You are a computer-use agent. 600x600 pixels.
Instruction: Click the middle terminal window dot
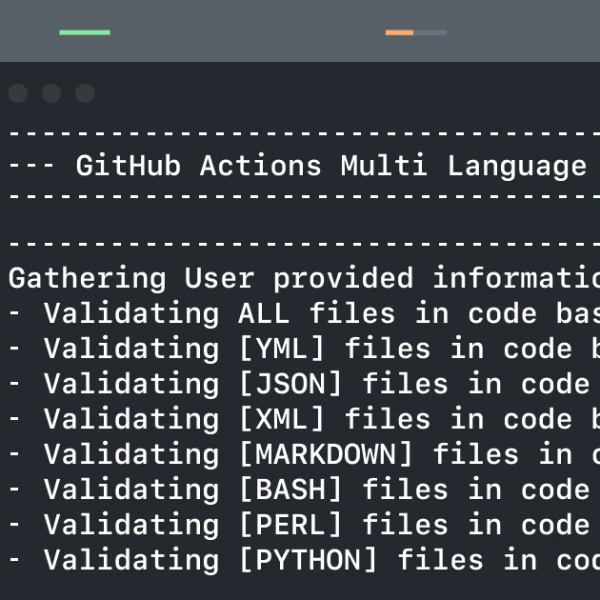coord(51,94)
